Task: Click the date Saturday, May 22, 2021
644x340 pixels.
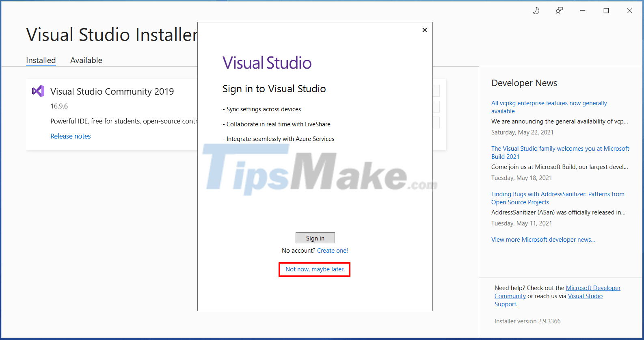Action: coord(522,132)
